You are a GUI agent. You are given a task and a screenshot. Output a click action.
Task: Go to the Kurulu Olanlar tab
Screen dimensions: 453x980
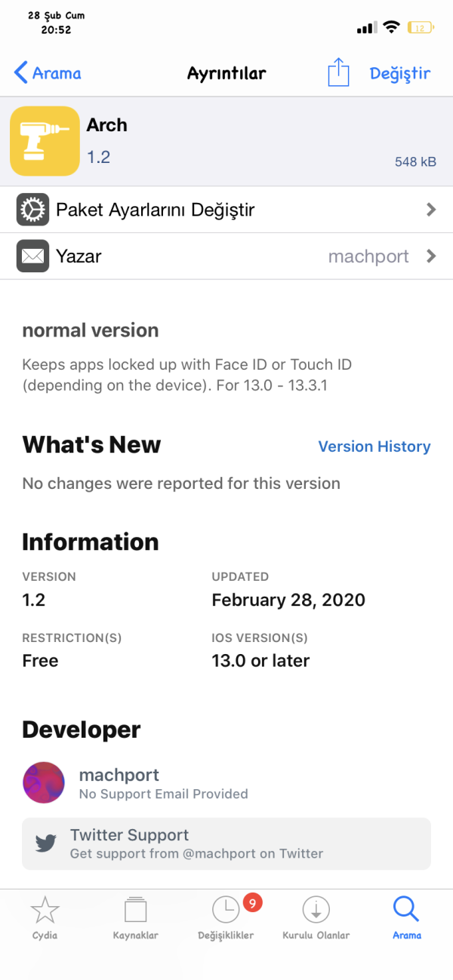(x=316, y=917)
